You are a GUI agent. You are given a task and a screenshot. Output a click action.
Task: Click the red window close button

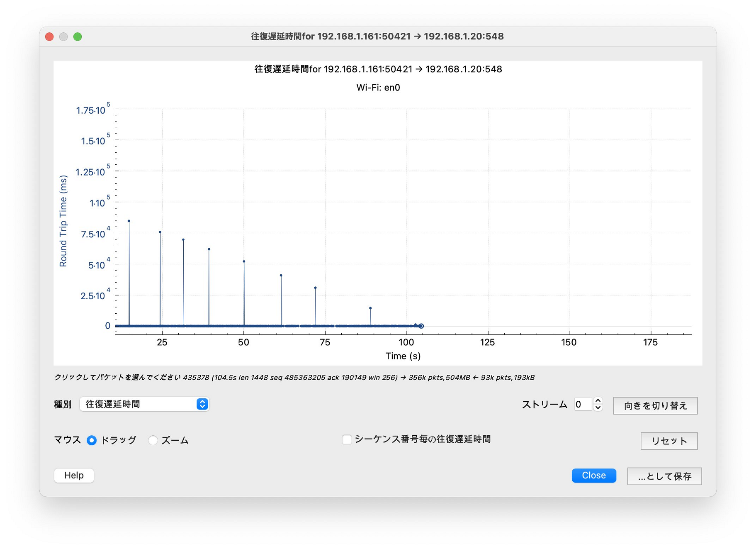click(49, 37)
